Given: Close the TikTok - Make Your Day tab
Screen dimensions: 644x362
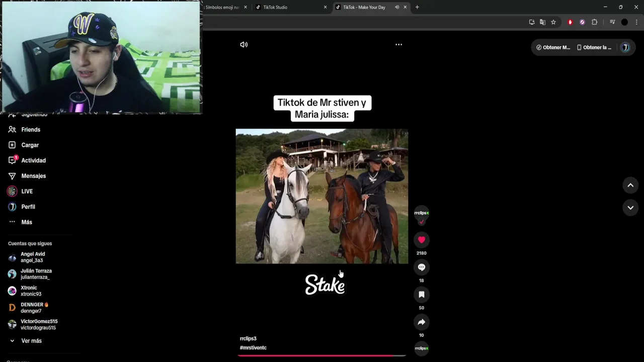Looking at the screenshot, I should coord(405,7).
